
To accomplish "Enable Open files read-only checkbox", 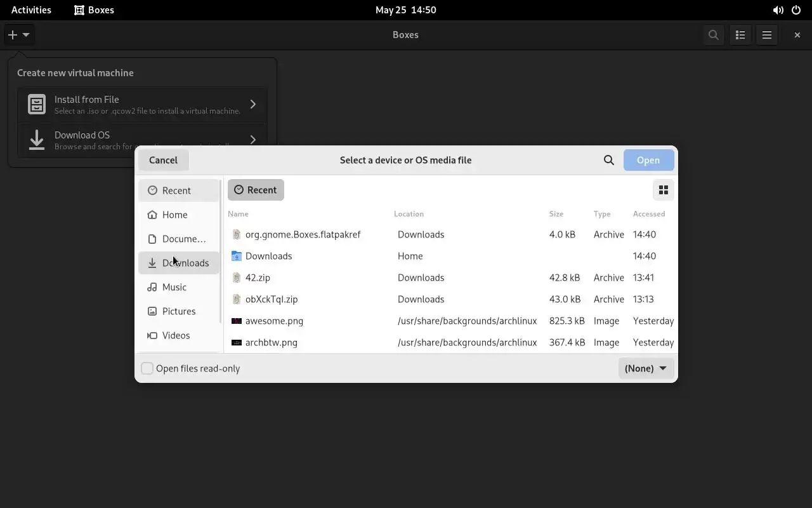I will (x=147, y=368).
